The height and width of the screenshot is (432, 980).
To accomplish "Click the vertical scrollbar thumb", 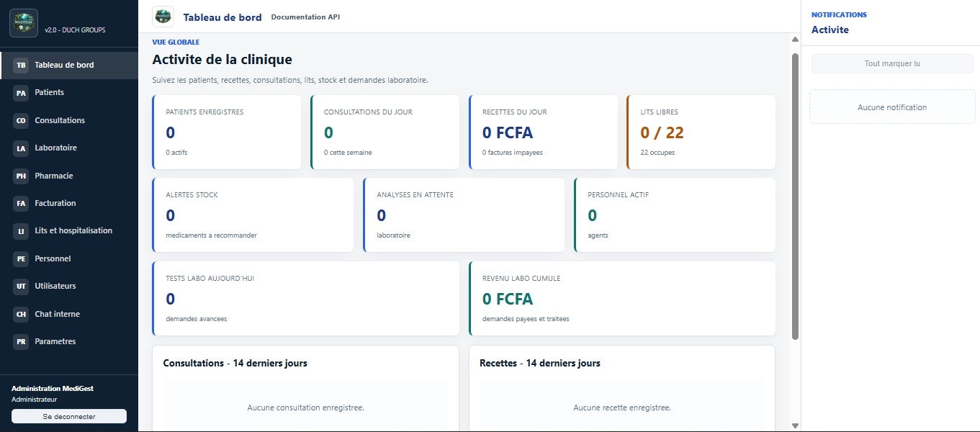I will pyautogui.click(x=795, y=196).
